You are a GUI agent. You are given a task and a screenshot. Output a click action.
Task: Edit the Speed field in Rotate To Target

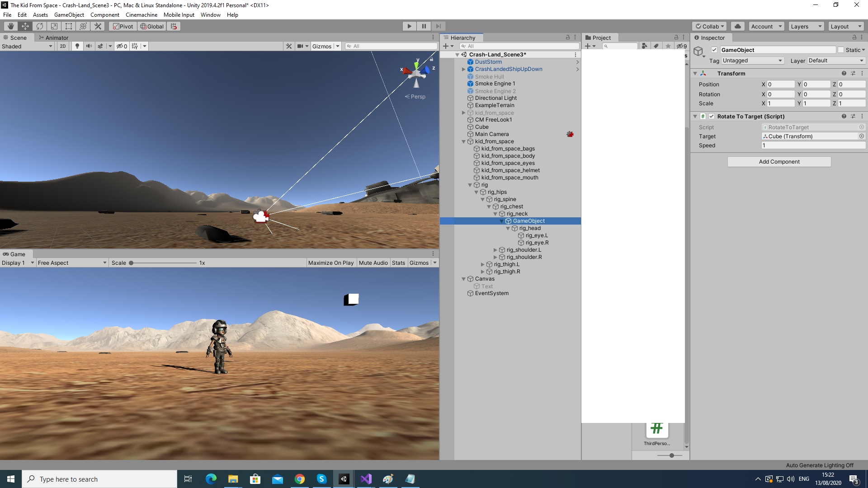813,145
